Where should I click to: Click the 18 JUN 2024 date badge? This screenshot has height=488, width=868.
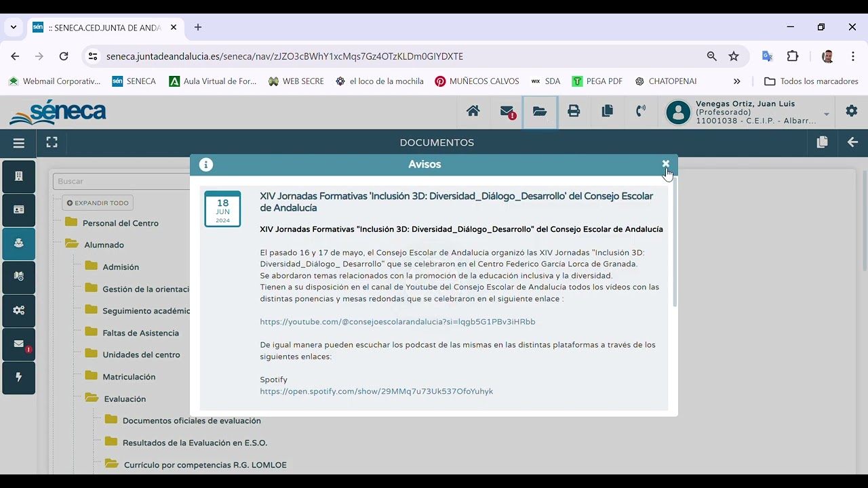[x=222, y=209]
